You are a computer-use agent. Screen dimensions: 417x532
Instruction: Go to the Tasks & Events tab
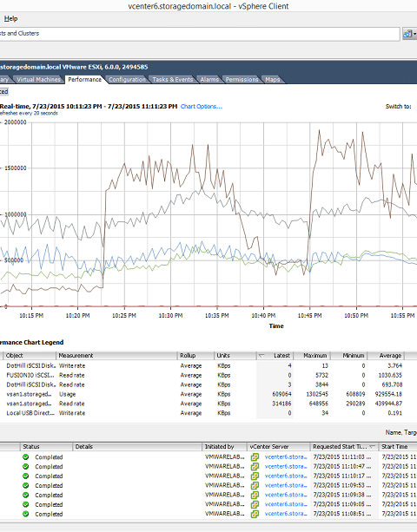[173, 79]
